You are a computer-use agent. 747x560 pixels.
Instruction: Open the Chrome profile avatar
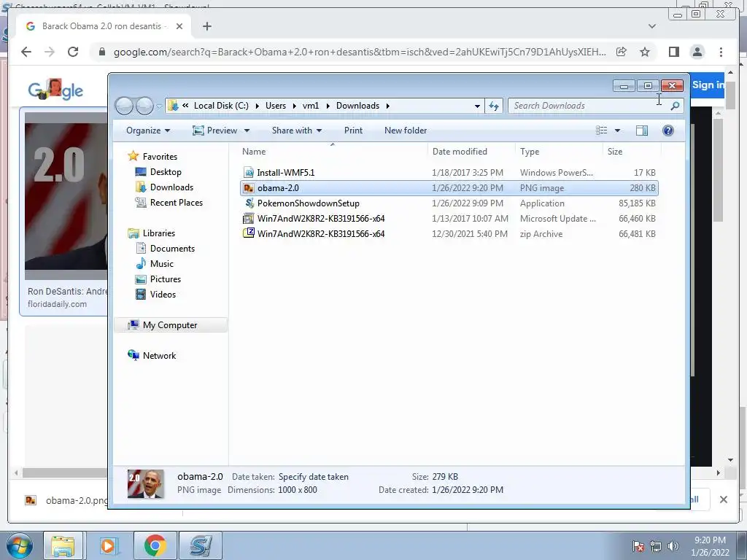click(x=697, y=52)
